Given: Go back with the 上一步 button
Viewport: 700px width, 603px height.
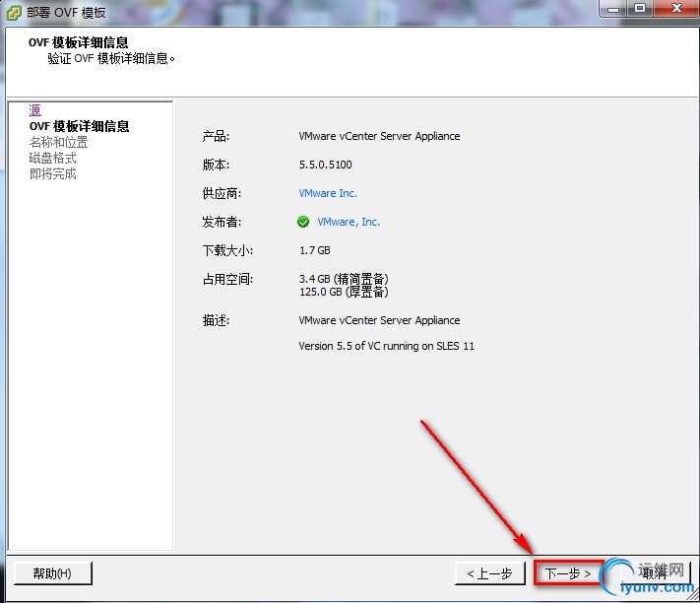Looking at the screenshot, I should 489,573.
